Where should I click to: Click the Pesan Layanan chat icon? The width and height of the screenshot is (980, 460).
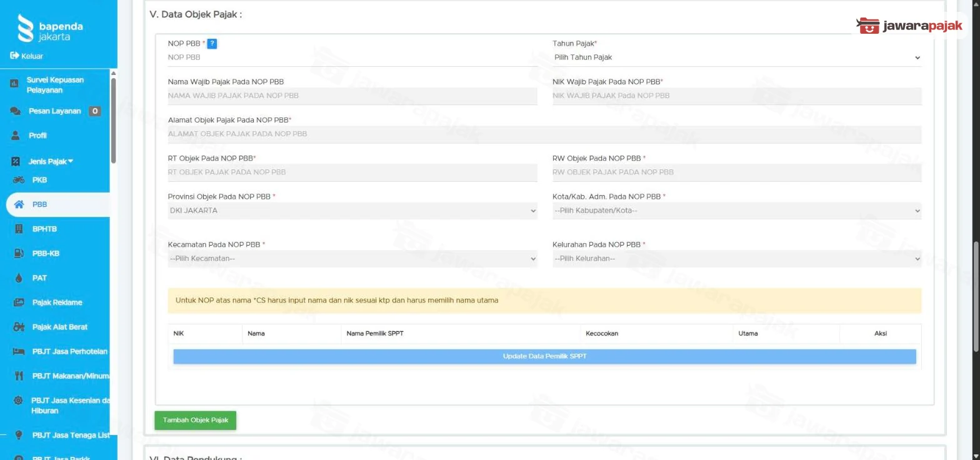(16, 111)
